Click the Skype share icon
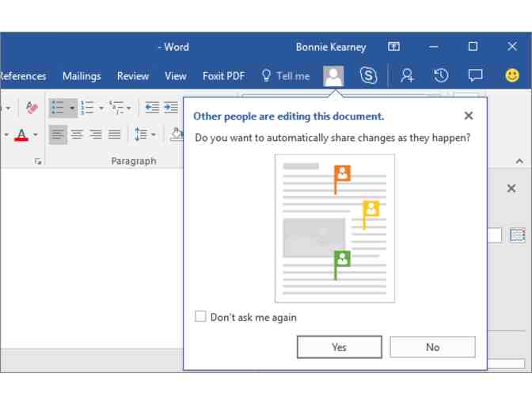Image resolution: width=532 pixels, height=404 pixels. 368,76
